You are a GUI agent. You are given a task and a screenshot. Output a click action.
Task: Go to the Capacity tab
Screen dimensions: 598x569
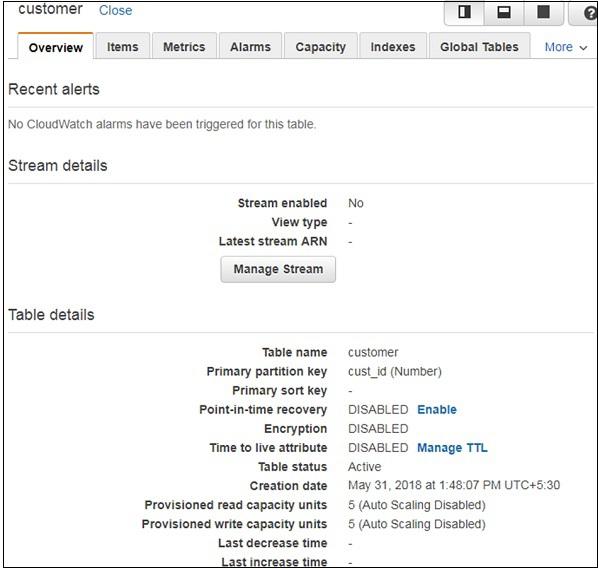pos(320,47)
